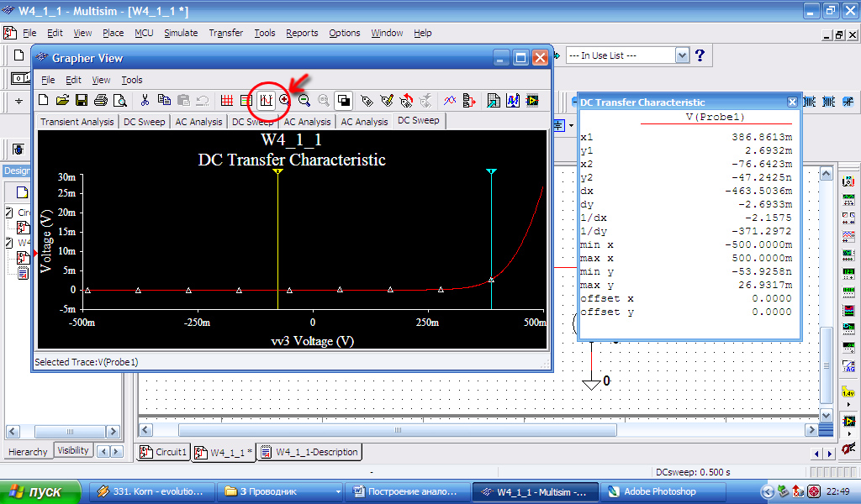Switch to the Circuit1 sheet tab

(164, 452)
